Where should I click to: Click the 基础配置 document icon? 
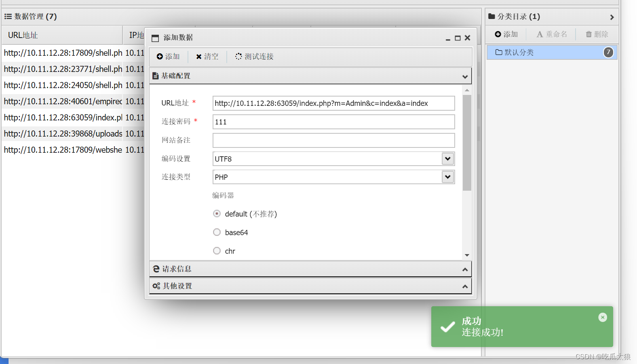pyautogui.click(x=155, y=76)
